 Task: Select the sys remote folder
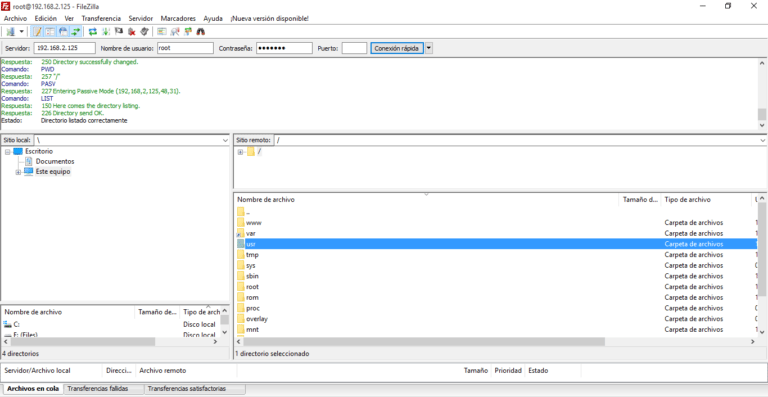coord(496,265)
